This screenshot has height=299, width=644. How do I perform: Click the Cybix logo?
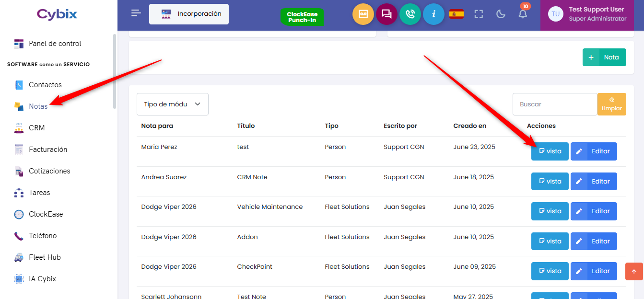[x=57, y=14]
